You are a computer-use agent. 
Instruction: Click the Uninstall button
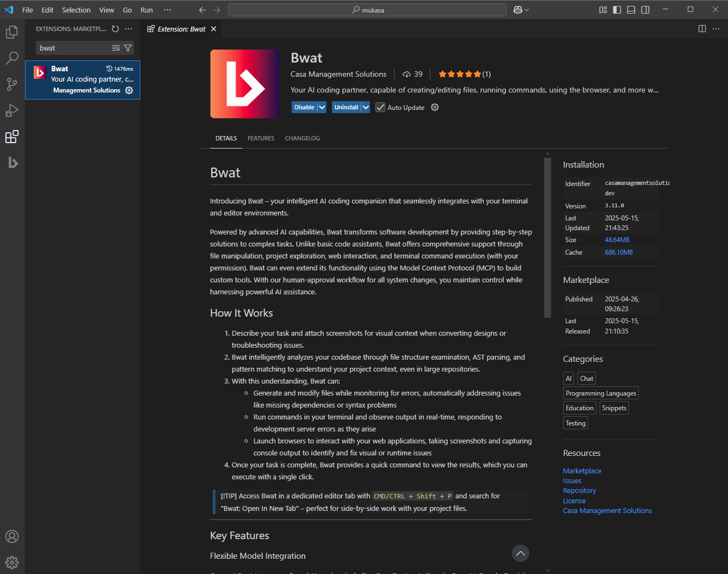coord(347,107)
